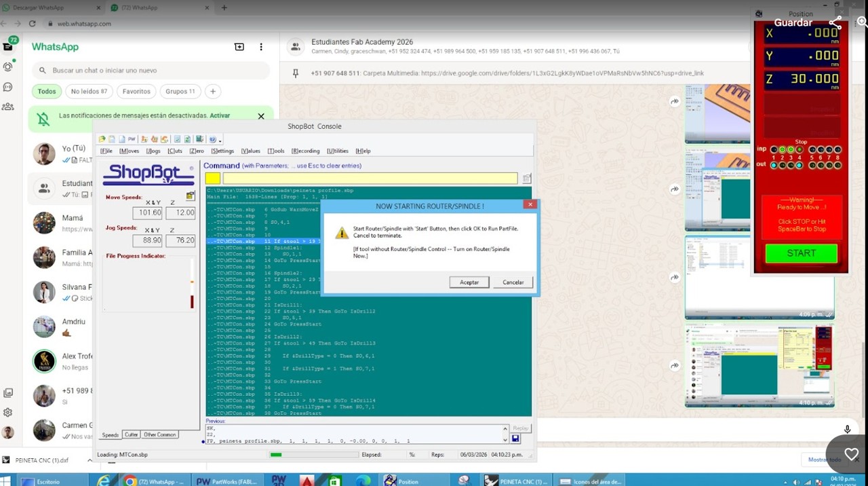Click the PW PartWorks icon in ShopBot toolbar
The height and width of the screenshot is (486, 868).
[x=132, y=139]
